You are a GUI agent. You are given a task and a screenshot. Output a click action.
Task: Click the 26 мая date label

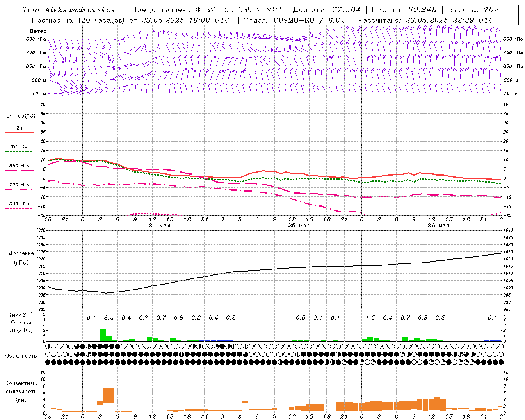pos(438,226)
